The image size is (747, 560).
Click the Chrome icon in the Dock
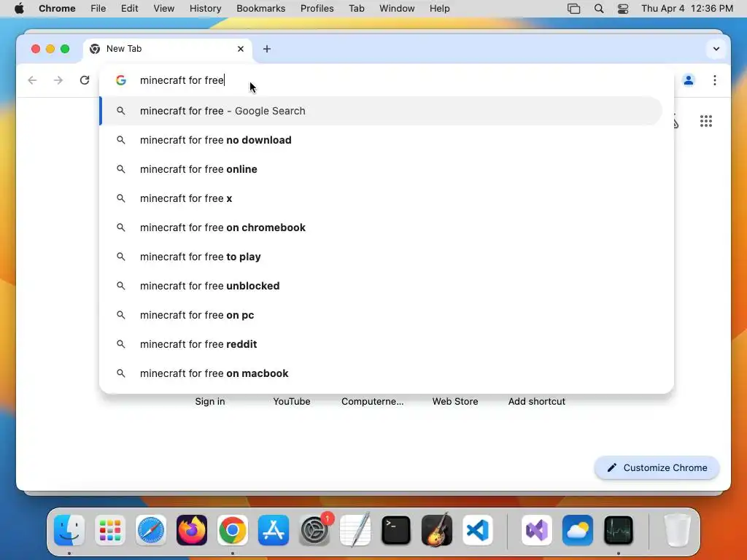coord(233,530)
